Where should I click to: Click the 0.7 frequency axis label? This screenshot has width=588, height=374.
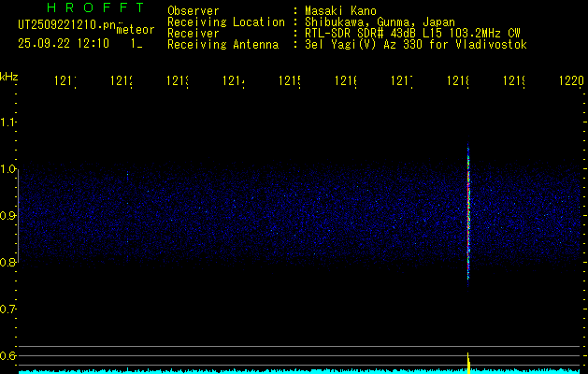(8, 309)
